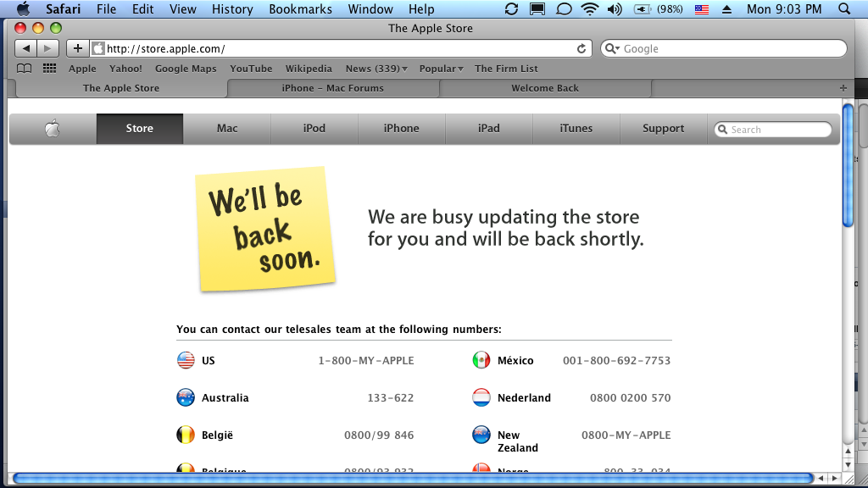Click the Wi-Fi status icon
Viewport: 868px width, 488px height.
(590, 8)
